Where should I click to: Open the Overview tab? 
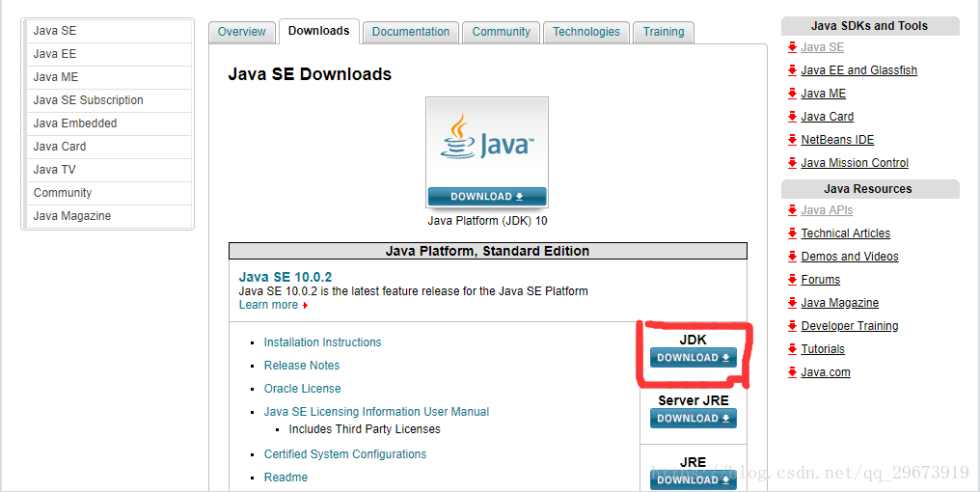[x=242, y=32]
